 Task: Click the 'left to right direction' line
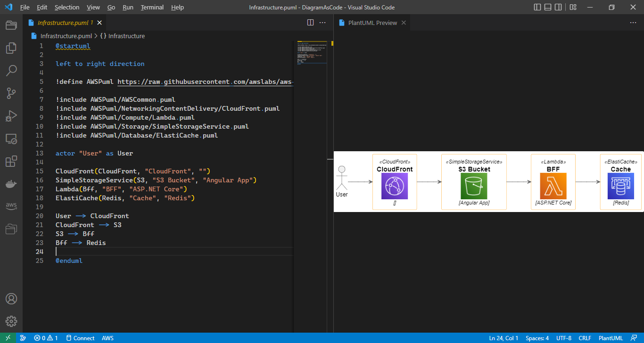click(x=100, y=64)
